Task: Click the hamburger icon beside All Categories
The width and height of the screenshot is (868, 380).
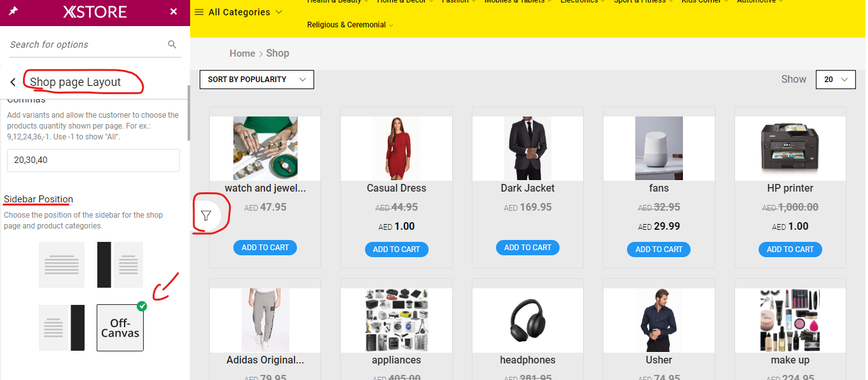Action: [x=199, y=12]
